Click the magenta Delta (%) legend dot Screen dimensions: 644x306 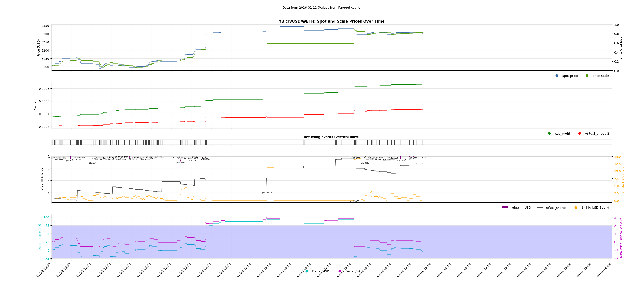click(x=340, y=271)
